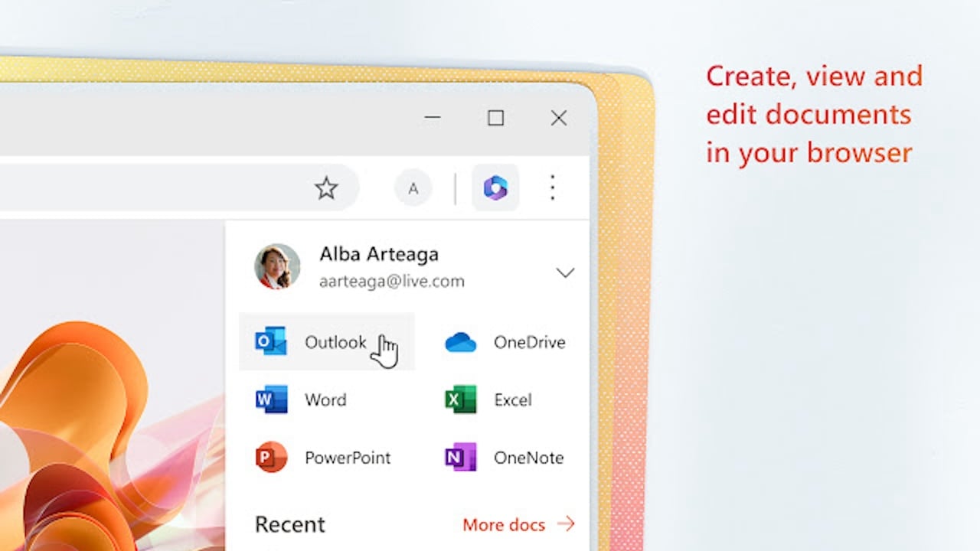980x551 pixels.
Task: Click Alba Arteaga's profile picture
Action: [277, 266]
